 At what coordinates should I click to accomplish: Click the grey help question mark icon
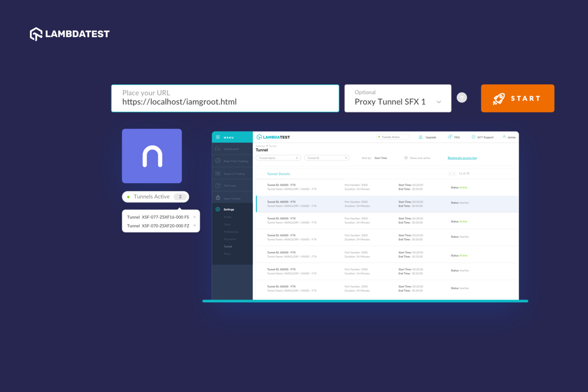pos(462,98)
